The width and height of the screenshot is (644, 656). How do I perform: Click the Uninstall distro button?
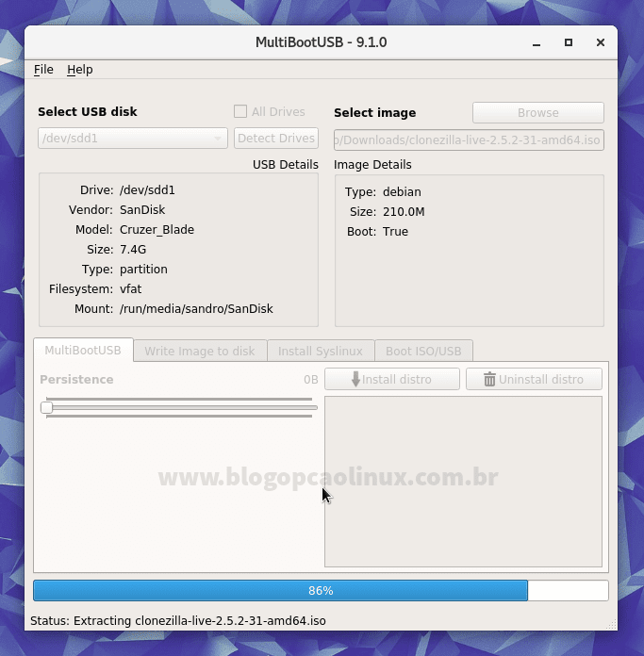click(x=534, y=379)
